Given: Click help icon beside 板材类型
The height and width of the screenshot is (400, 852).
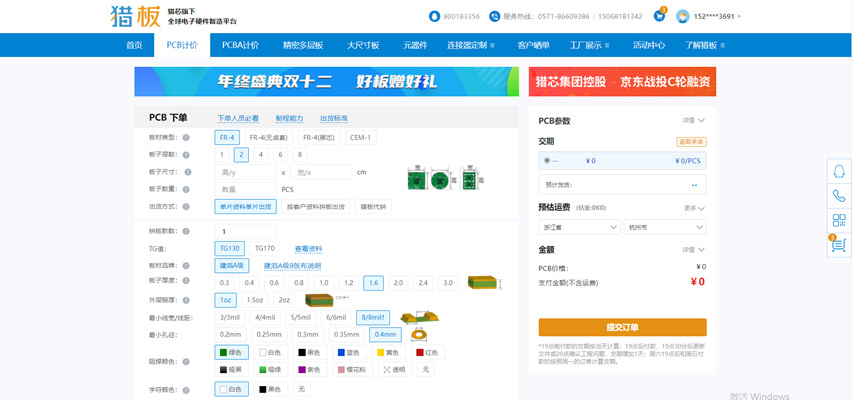Looking at the screenshot, I should point(187,137).
